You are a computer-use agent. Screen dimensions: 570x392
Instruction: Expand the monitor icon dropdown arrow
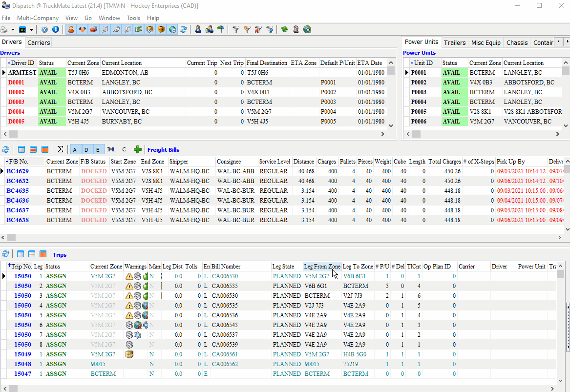coord(31,30)
